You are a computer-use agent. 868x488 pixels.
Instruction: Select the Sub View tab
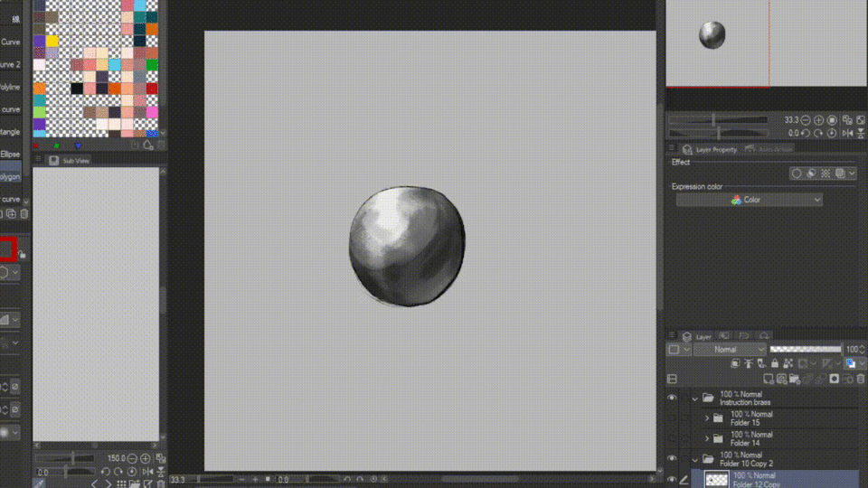pyautogui.click(x=70, y=161)
